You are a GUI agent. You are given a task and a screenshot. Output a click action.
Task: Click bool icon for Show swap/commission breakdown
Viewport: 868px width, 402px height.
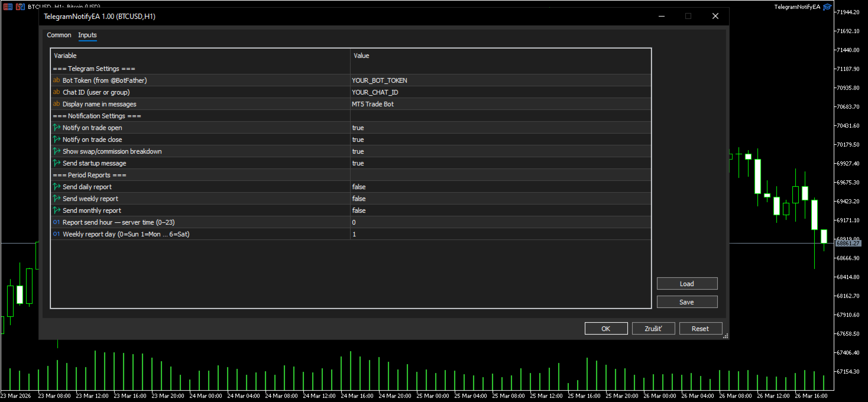pos(57,151)
